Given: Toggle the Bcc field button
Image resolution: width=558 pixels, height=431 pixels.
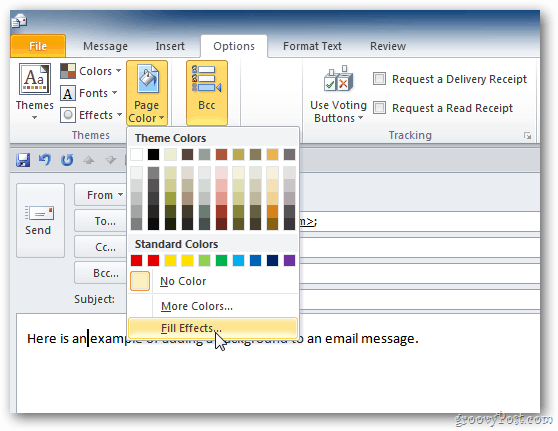Looking at the screenshot, I should pos(207,92).
